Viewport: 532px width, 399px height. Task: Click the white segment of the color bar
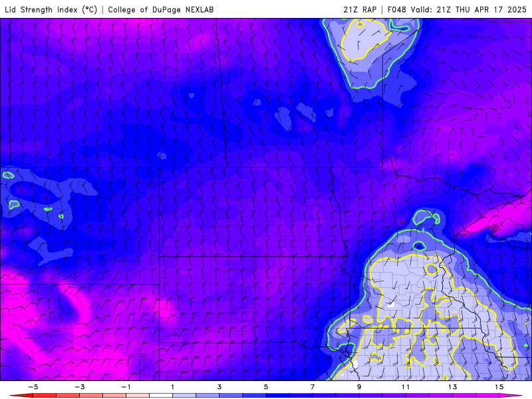(161, 396)
